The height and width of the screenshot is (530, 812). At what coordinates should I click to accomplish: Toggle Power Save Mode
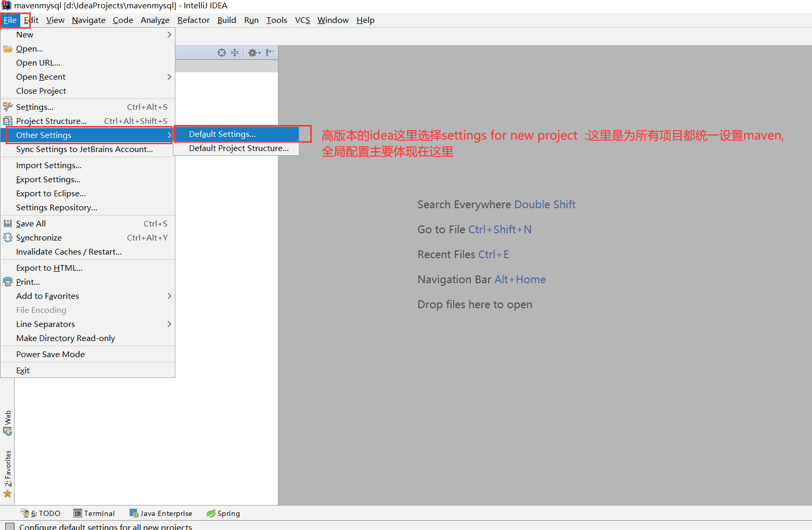87,354
